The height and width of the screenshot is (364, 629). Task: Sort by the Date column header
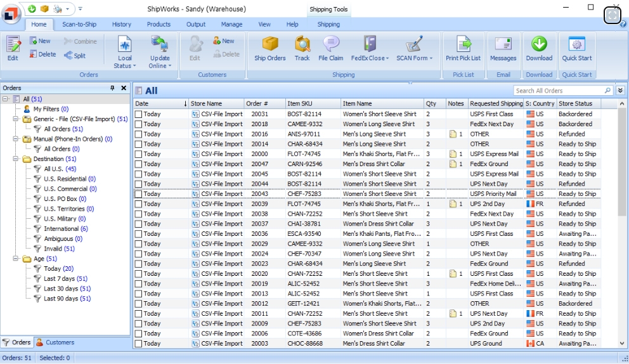(x=160, y=103)
